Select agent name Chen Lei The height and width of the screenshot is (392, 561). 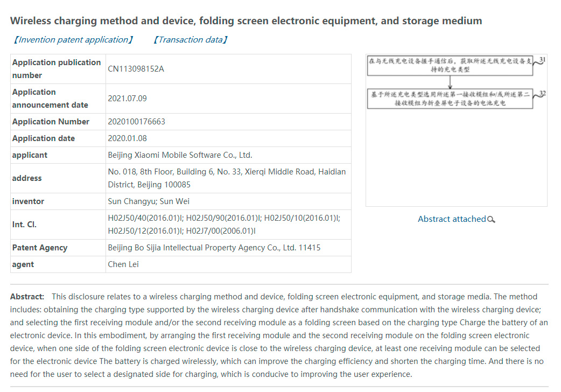coord(123,264)
